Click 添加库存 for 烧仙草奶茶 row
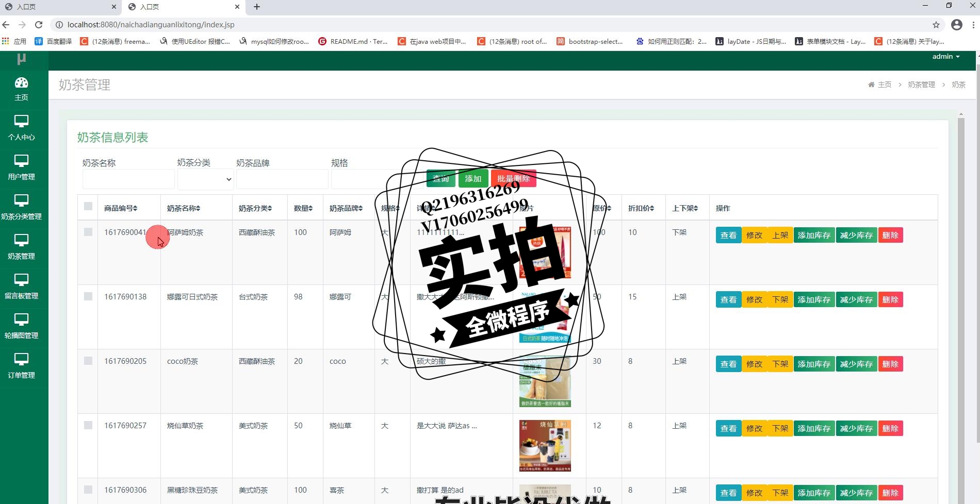Image resolution: width=980 pixels, height=504 pixels. tap(814, 428)
